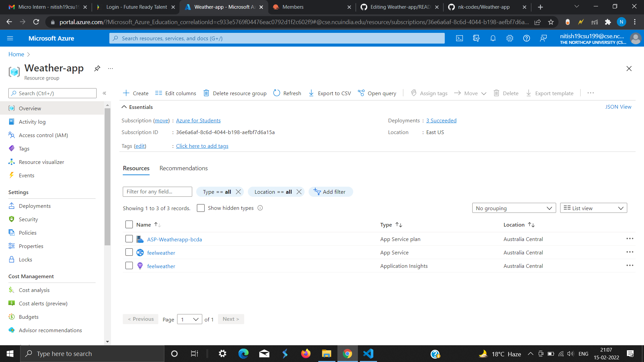Click the Feedback icon in header
The width and height of the screenshot is (644, 362).
pyautogui.click(x=543, y=39)
